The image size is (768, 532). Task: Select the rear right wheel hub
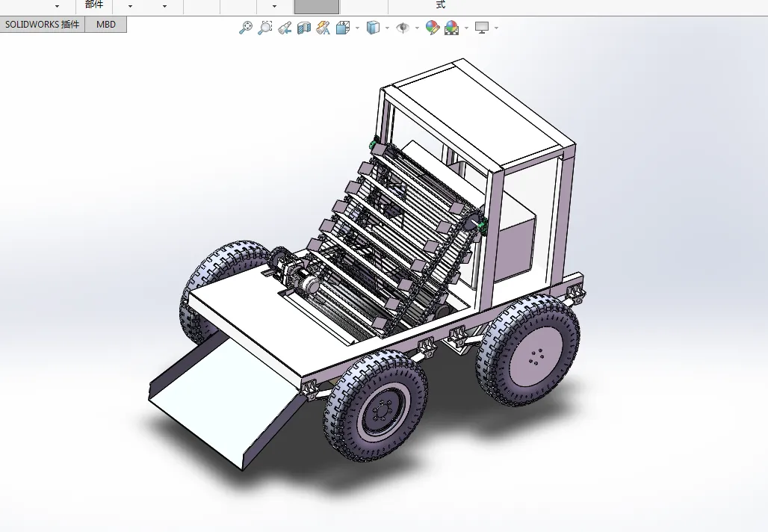[537, 356]
